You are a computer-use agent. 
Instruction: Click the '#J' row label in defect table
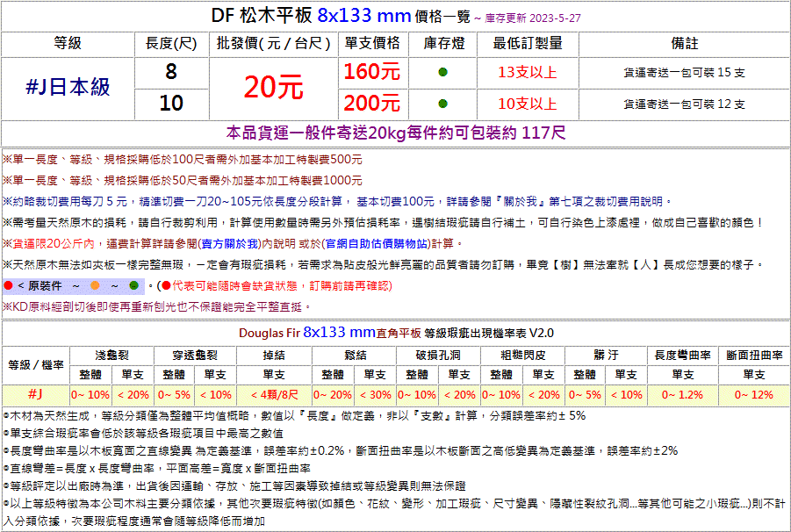pyautogui.click(x=36, y=394)
